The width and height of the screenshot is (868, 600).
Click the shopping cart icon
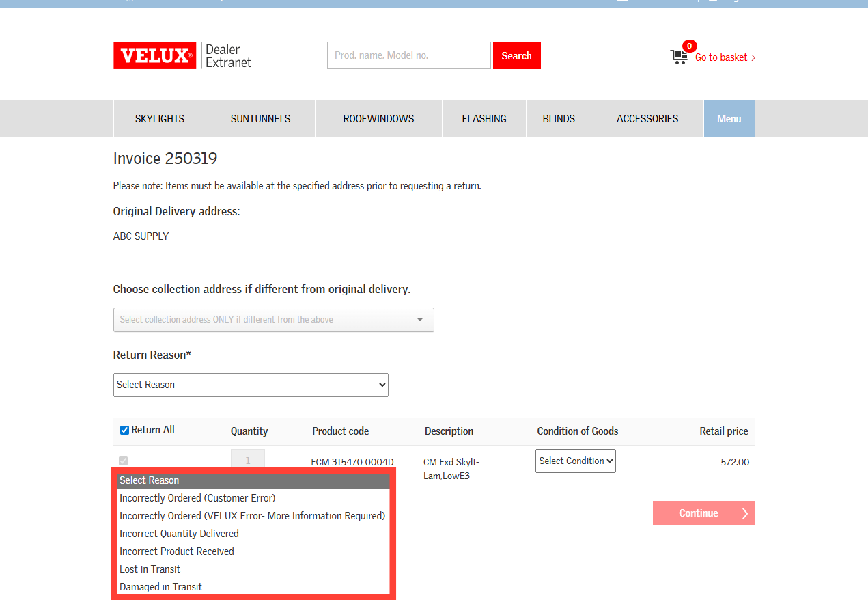click(679, 57)
